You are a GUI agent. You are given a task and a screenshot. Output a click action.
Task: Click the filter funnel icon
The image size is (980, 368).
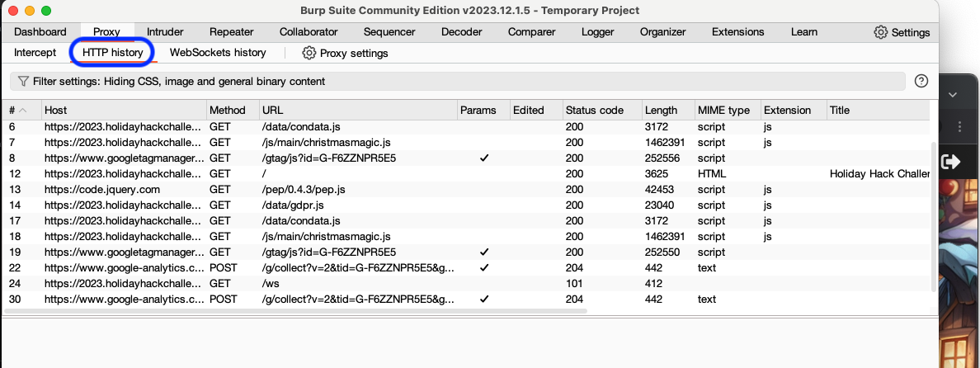pos(23,82)
